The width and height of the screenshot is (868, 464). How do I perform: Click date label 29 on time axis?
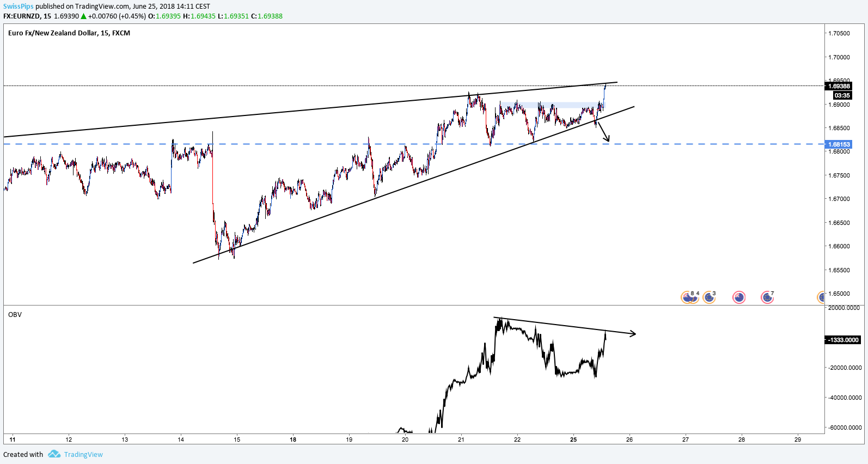tap(798, 439)
